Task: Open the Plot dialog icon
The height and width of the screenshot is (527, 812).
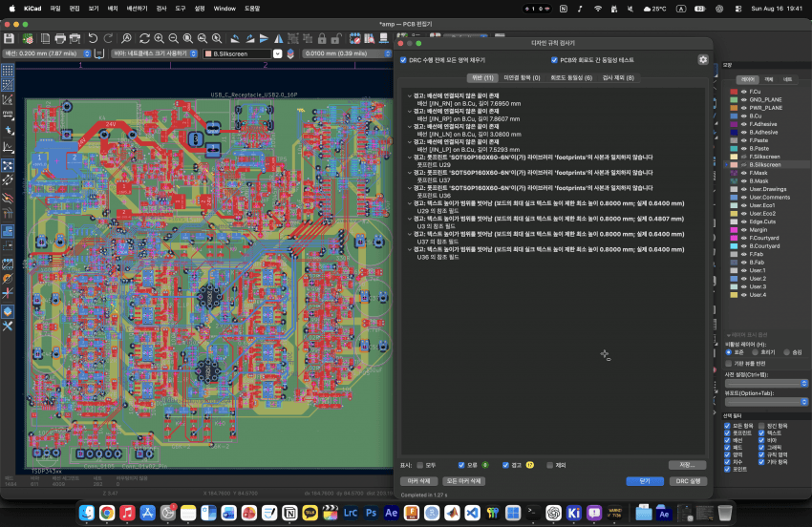Action: pyautogui.click(x=75, y=38)
